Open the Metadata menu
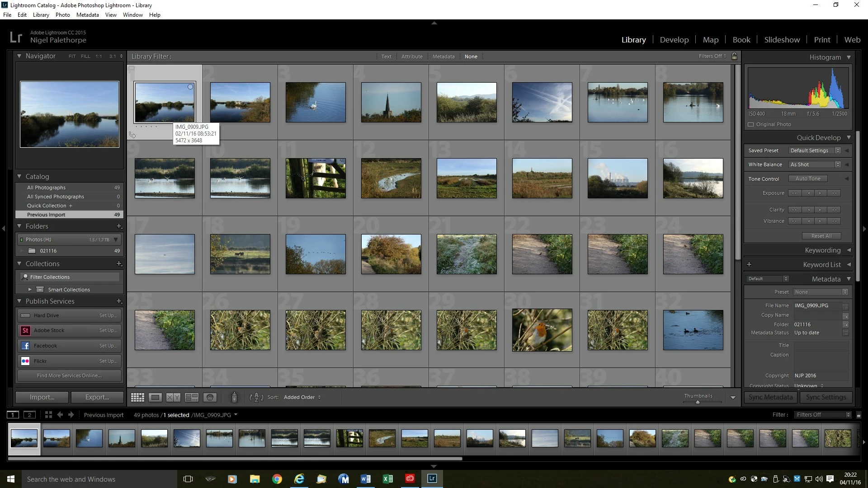Image resolution: width=868 pixels, height=488 pixels. (87, 15)
